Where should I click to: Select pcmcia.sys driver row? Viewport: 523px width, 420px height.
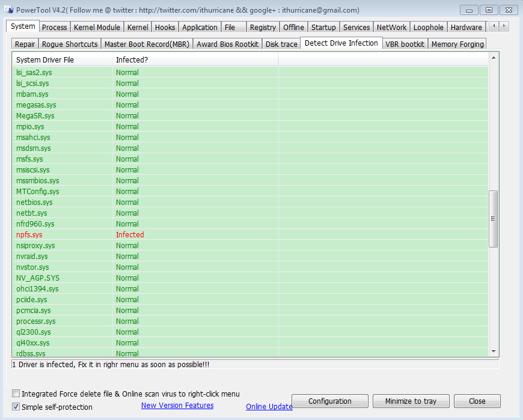250,310
